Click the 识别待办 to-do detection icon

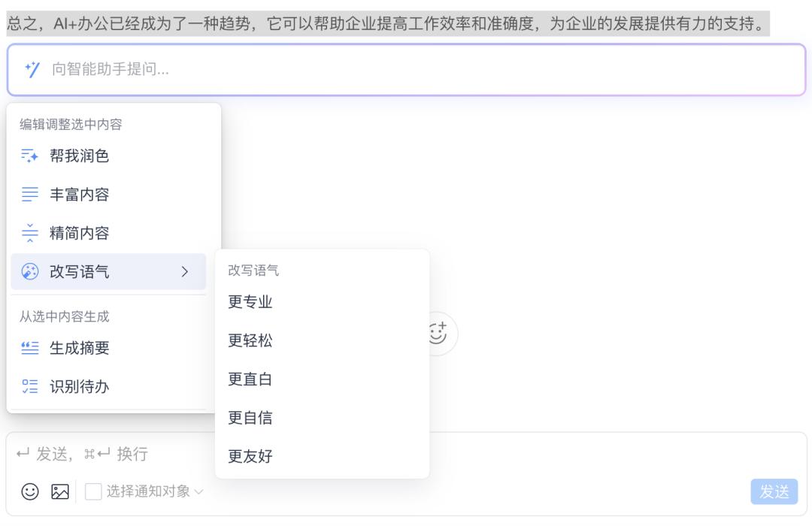pos(29,388)
